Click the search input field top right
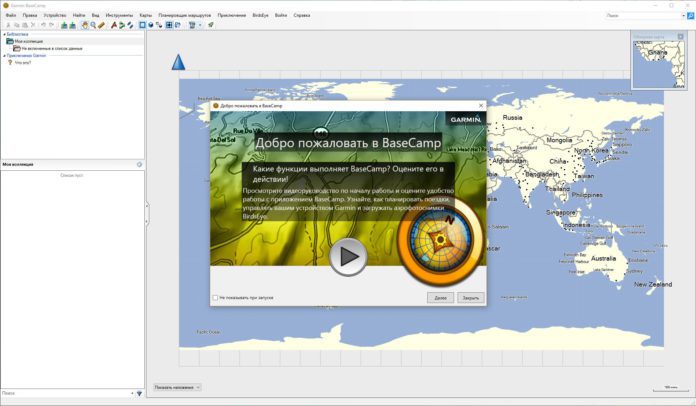This screenshot has height=406, width=696. (643, 16)
